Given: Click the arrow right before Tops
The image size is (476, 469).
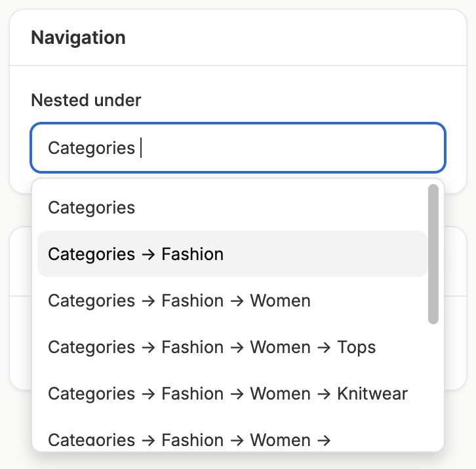Looking at the screenshot, I should [x=324, y=347].
